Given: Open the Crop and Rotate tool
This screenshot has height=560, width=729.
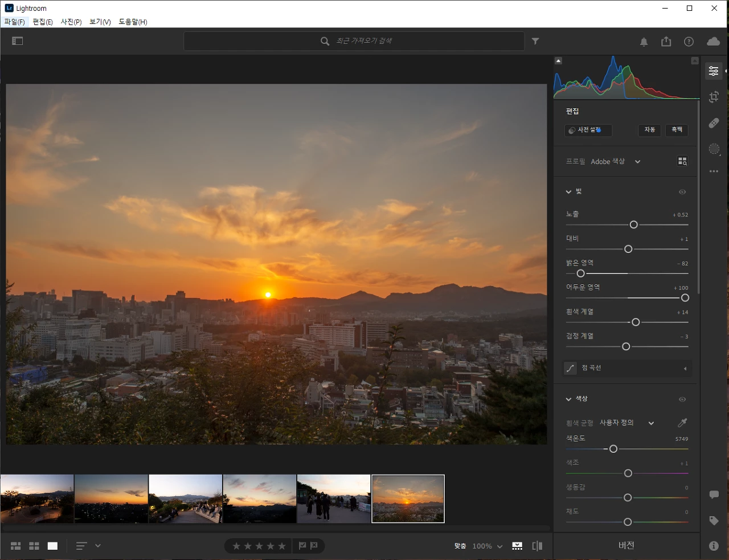Looking at the screenshot, I should (714, 97).
